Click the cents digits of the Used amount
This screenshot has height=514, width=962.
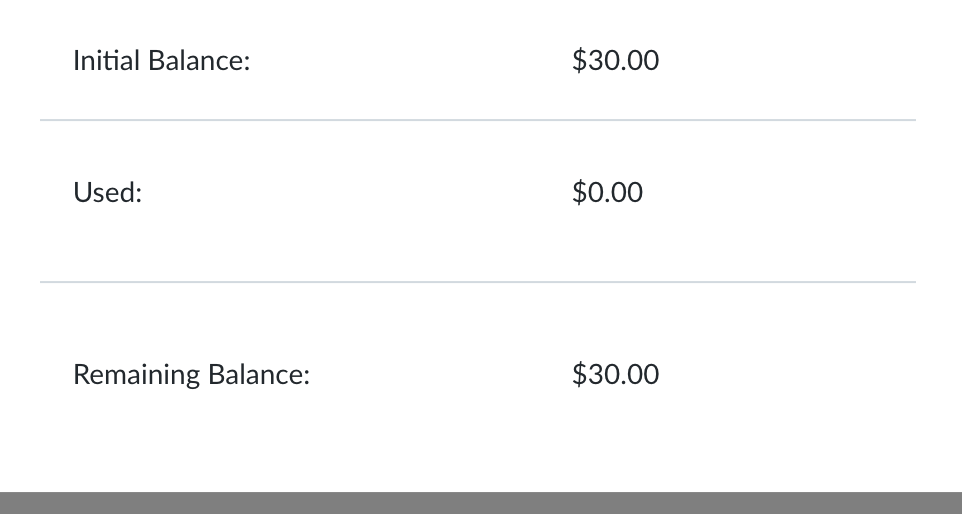pyautogui.click(x=627, y=192)
